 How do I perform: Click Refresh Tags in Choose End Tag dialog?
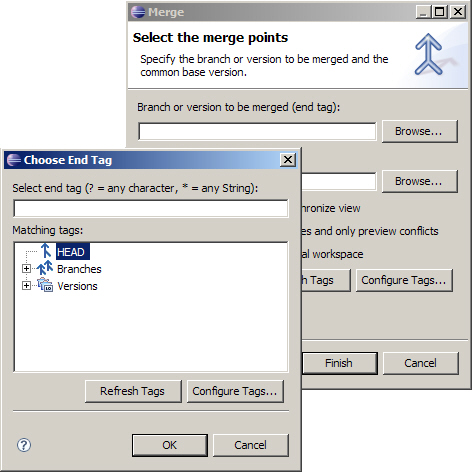tap(133, 391)
